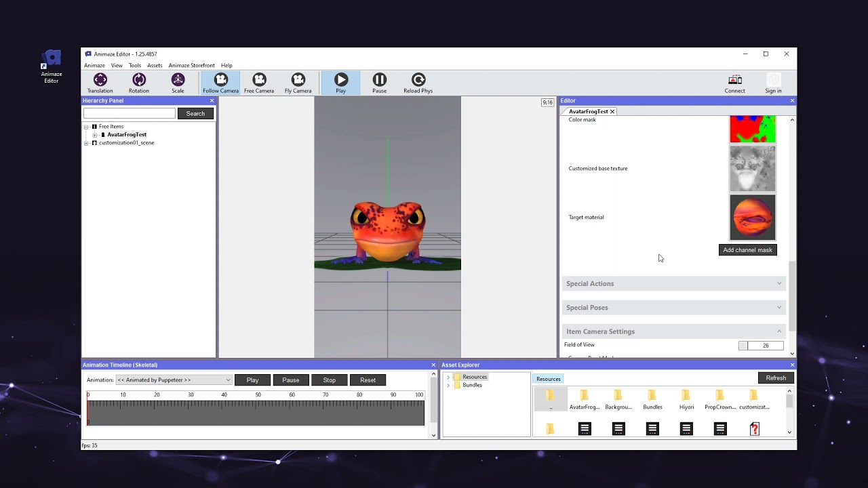Click the Add channel mask button
Viewport: 868px width, 488px height.
747,250
